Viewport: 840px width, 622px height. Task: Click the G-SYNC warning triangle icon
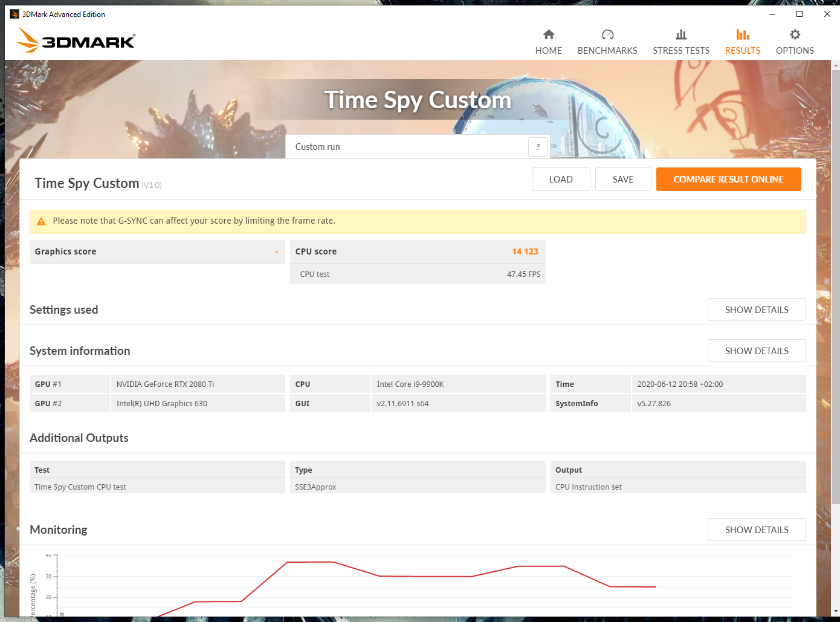(x=41, y=221)
